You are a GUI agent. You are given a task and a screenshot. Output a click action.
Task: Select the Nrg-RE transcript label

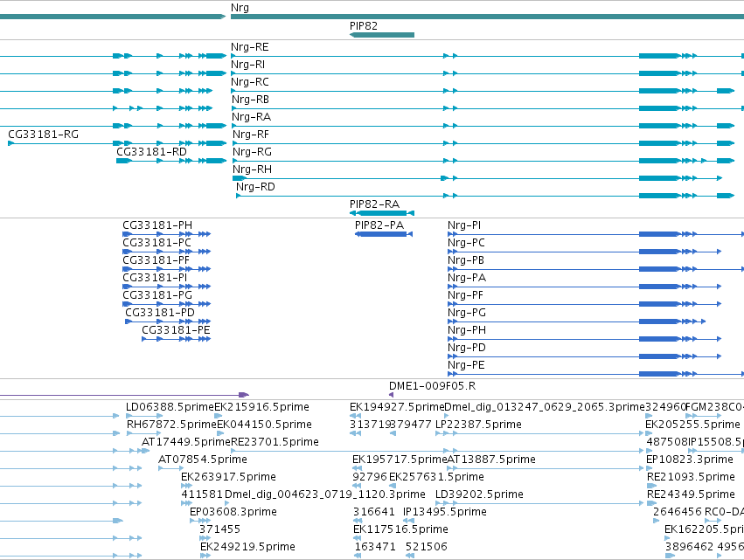[249, 47]
